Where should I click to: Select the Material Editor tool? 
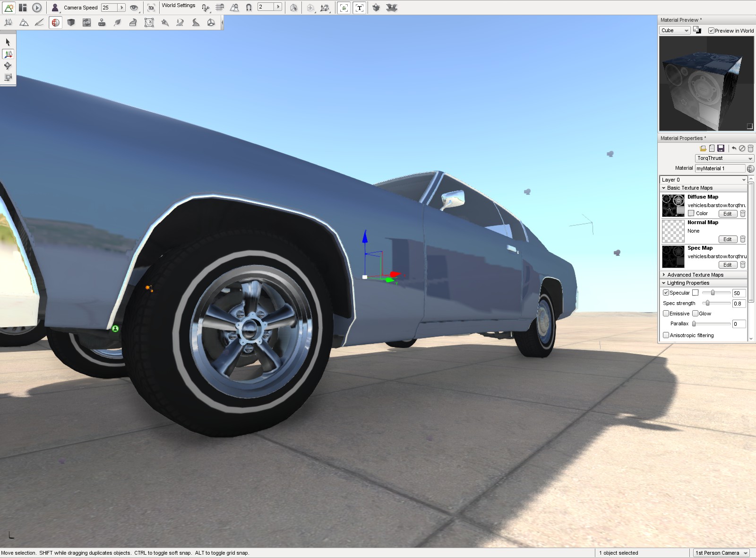tap(56, 22)
